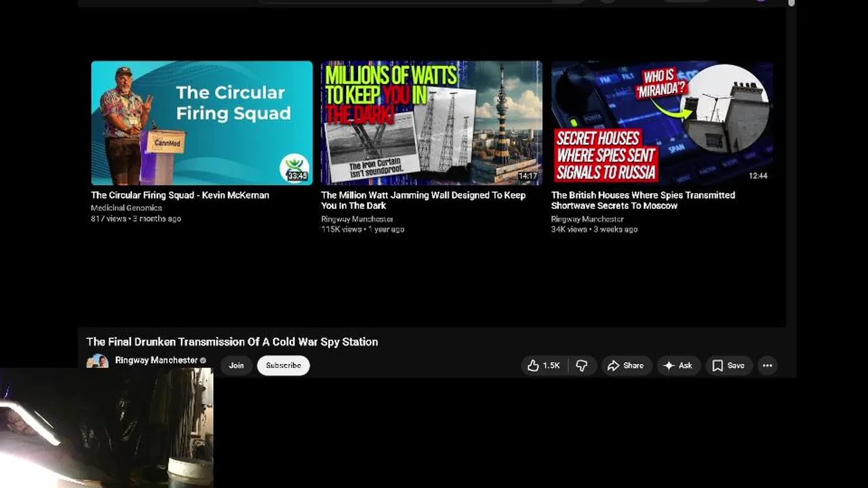Image resolution: width=868 pixels, height=488 pixels.
Task: Share the video
Action: [x=625, y=365]
